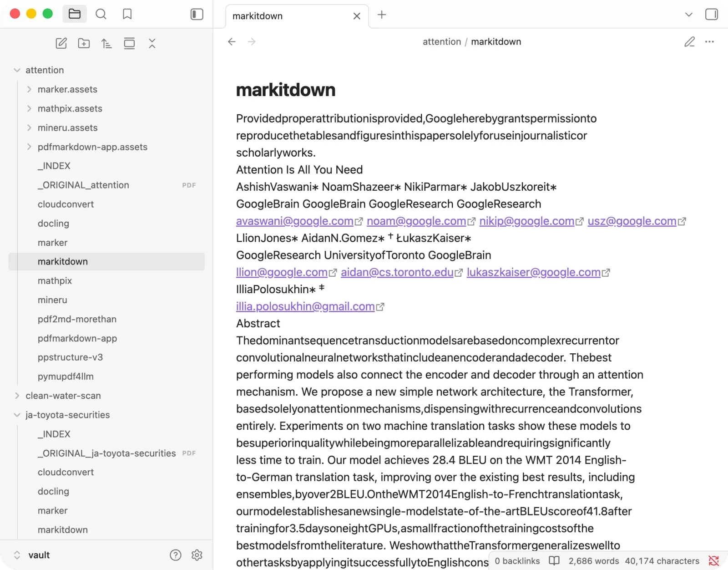This screenshot has width=728, height=570.
Task: Toggle the right sidebar icon
Action: (712, 15)
